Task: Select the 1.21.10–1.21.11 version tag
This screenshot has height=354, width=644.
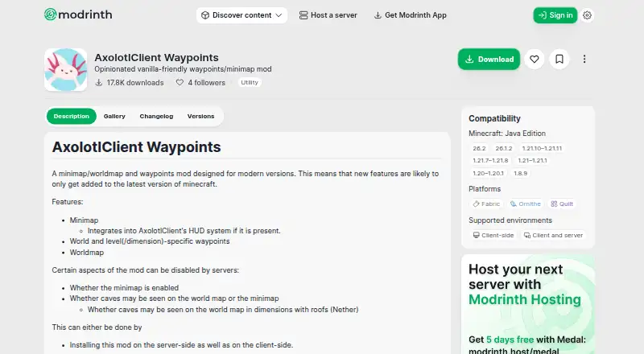Action: pos(542,148)
